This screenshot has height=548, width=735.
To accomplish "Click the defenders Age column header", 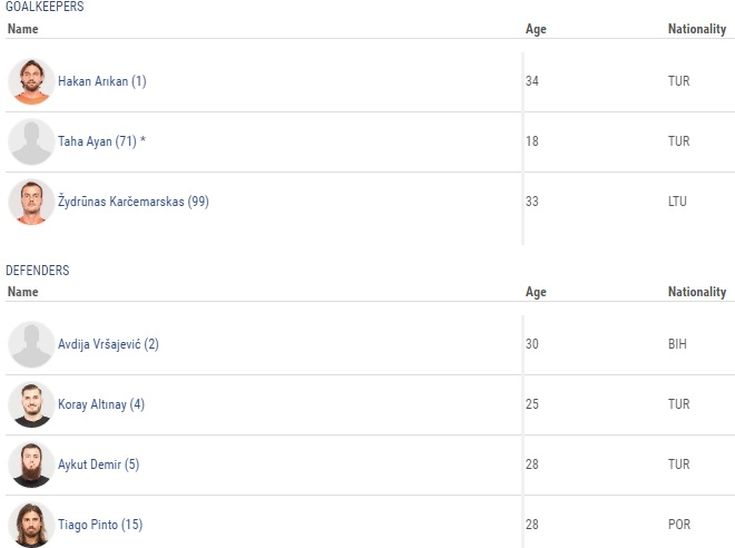I will [x=536, y=292].
